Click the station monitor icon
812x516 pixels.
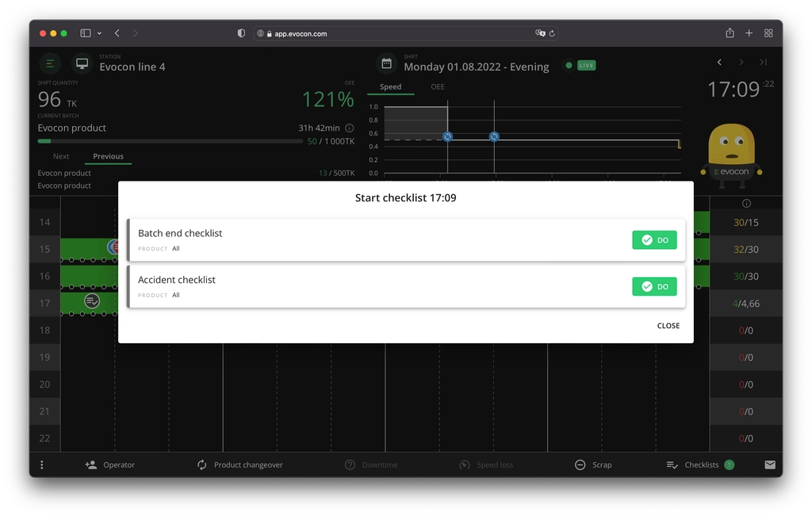(x=82, y=63)
